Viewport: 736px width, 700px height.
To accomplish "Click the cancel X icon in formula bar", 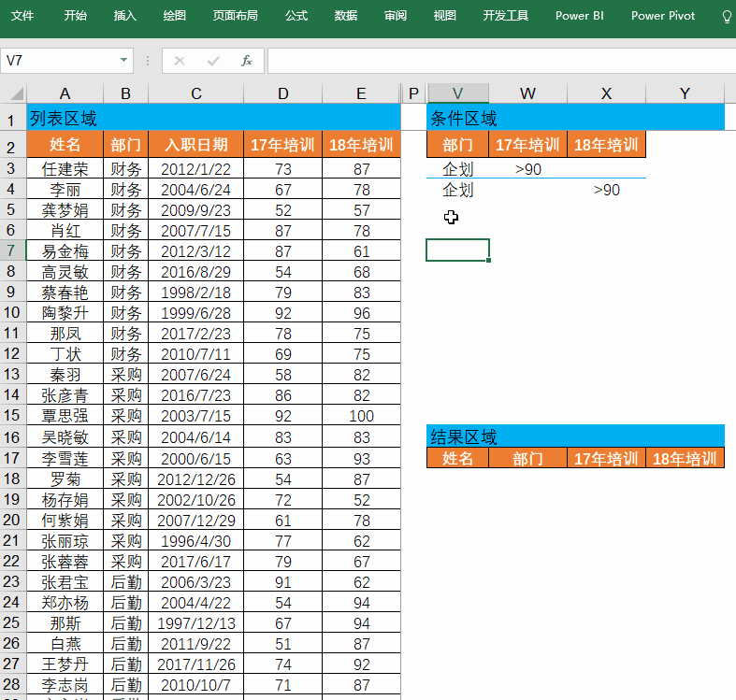I will coord(180,61).
